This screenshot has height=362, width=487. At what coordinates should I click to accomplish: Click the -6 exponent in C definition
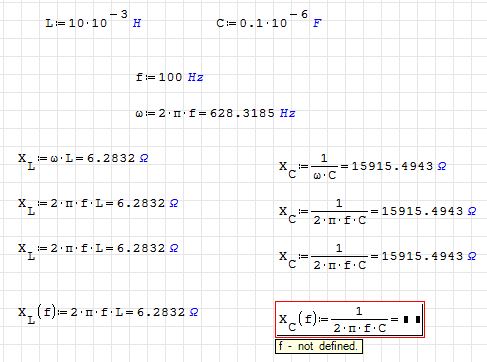(299, 14)
